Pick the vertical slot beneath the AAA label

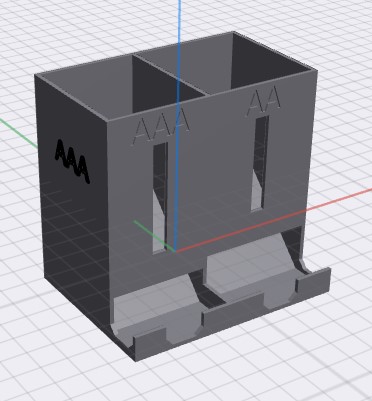(x=160, y=198)
